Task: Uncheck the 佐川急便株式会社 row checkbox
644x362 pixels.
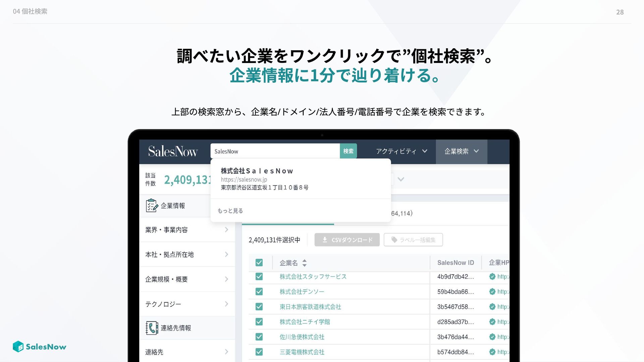Action: coord(259,337)
